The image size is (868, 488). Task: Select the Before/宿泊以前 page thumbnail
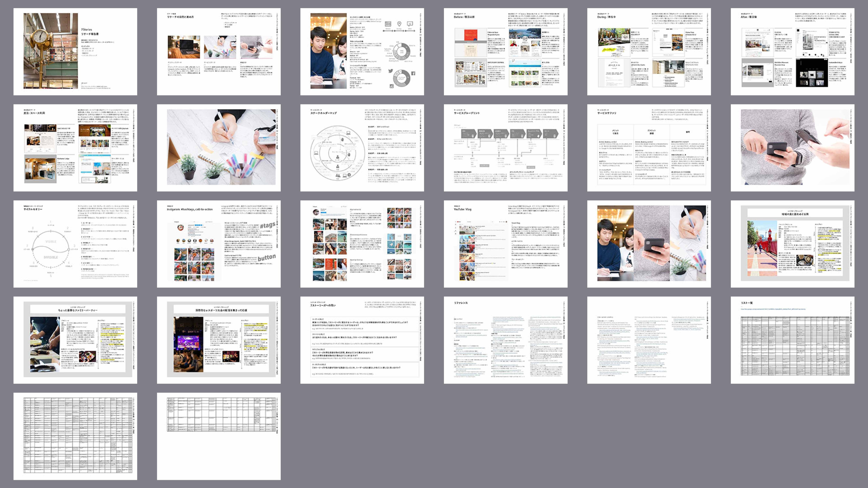click(x=505, y=52)
